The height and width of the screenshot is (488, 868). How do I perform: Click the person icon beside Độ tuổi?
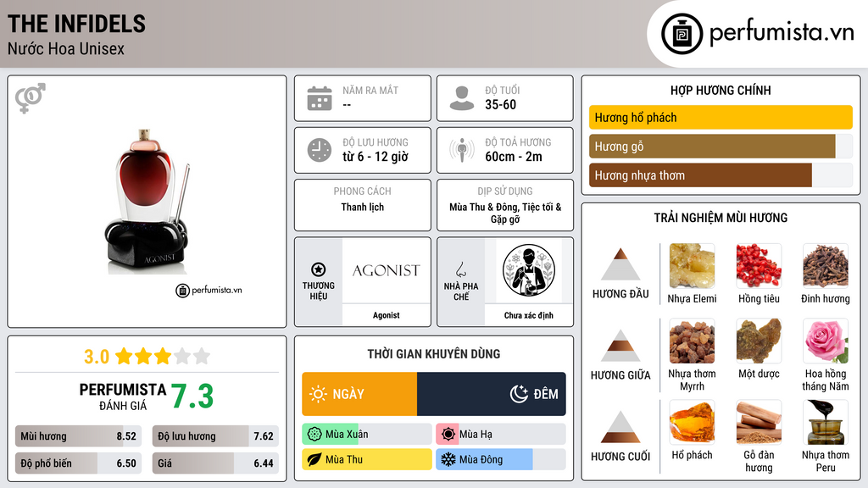pyautogui.click(x=462, y=98)
